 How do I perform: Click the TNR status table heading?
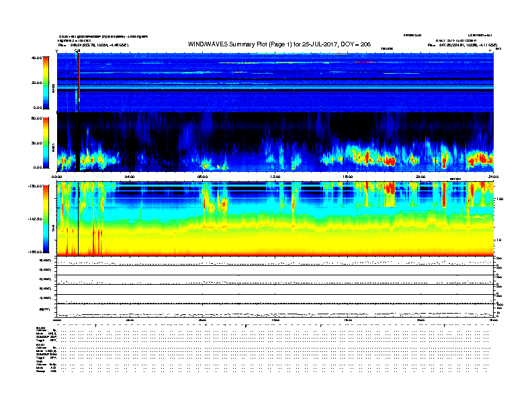coord(39,361)
